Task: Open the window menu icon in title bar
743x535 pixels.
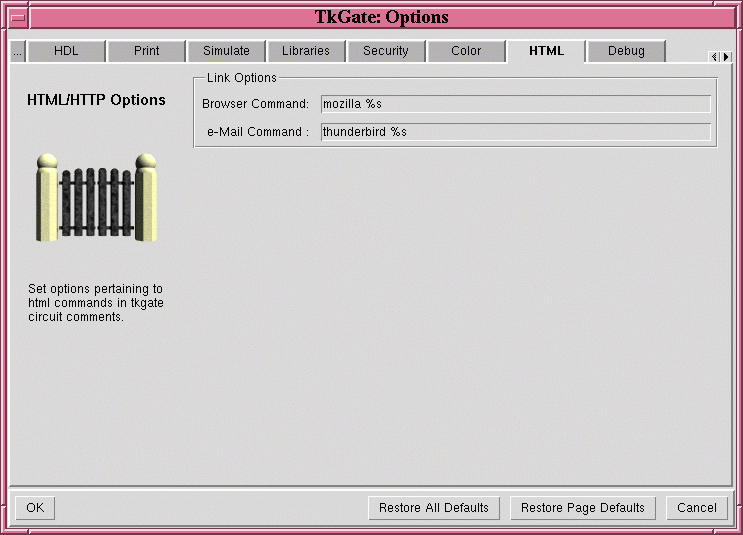Action: 18,17
